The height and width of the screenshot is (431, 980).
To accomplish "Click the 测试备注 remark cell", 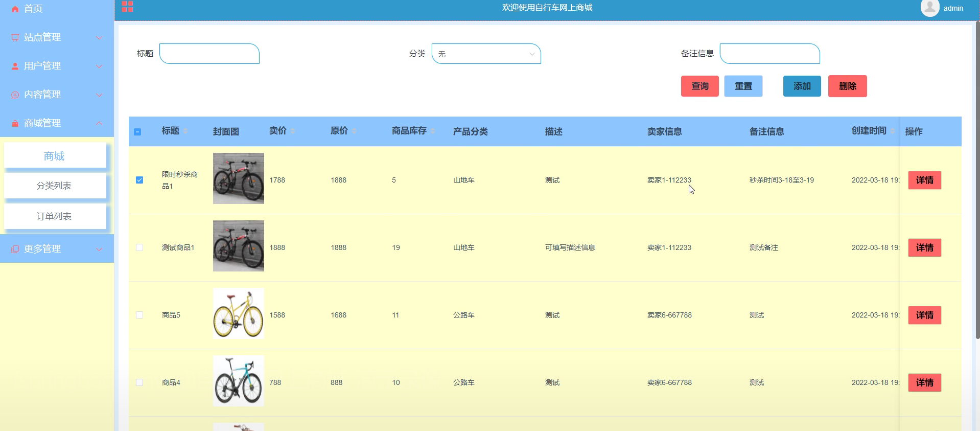I will point(764,247).
